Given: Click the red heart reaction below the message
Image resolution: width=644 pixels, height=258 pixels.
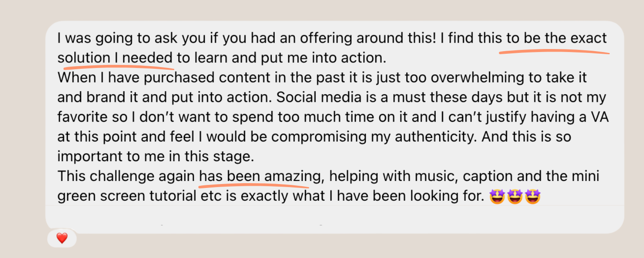Looking at the screenshot, I should pyautogui.click(x=62, y=238).
